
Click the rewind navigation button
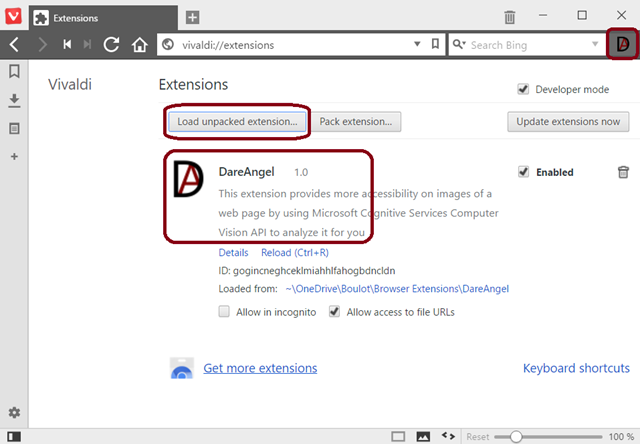[x=67, y=44]
